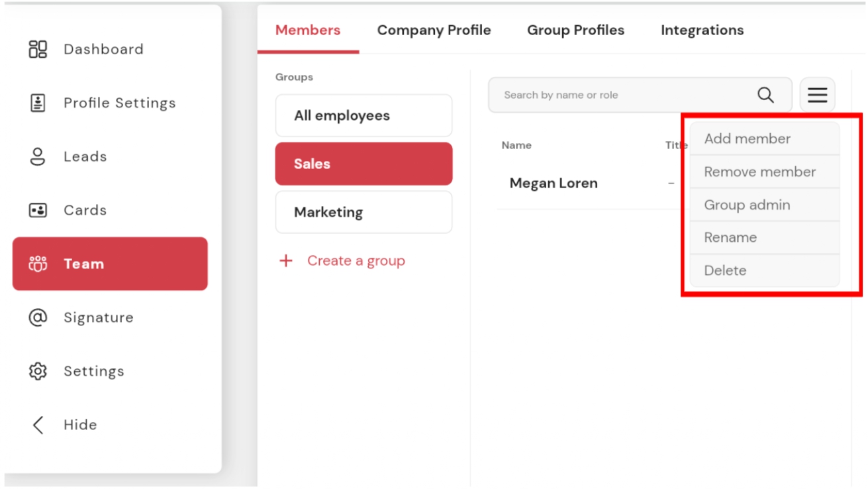Image resolution: width=868 pixels, height=489 pixels.
Task: Open Settings via the gear icon
Action: click(38, 371)
